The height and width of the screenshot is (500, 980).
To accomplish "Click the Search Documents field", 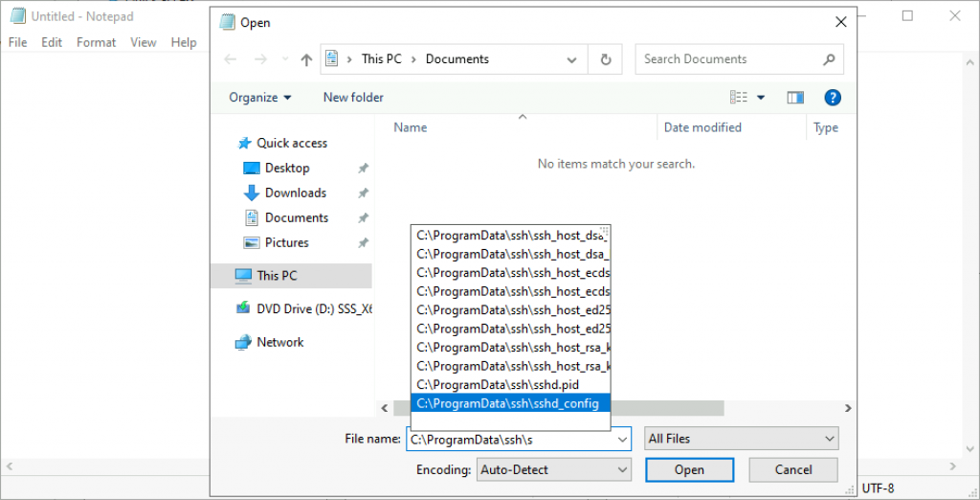I will pyautogui.click(x=727, y=59).
